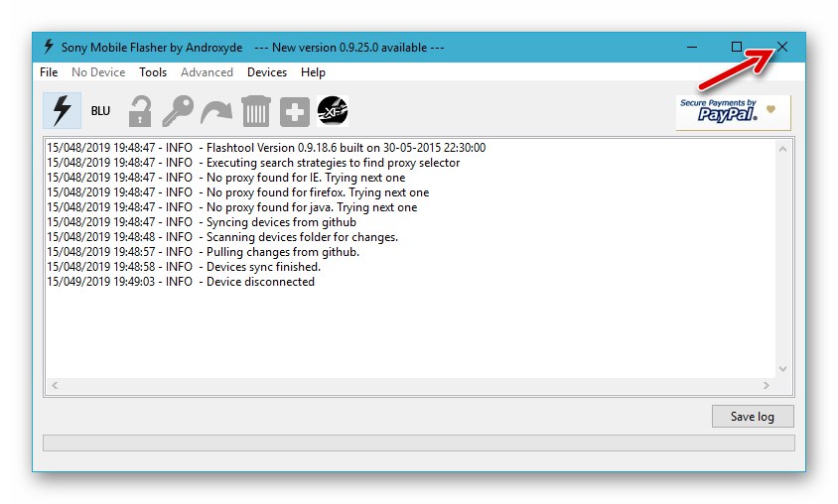Open the Advanced menu
This screenshot has width=838, height=504.
point(207,72)
